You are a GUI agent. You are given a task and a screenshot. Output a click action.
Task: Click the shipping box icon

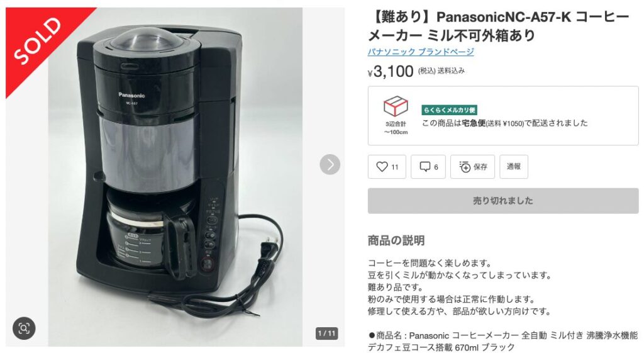click(396, 106)
